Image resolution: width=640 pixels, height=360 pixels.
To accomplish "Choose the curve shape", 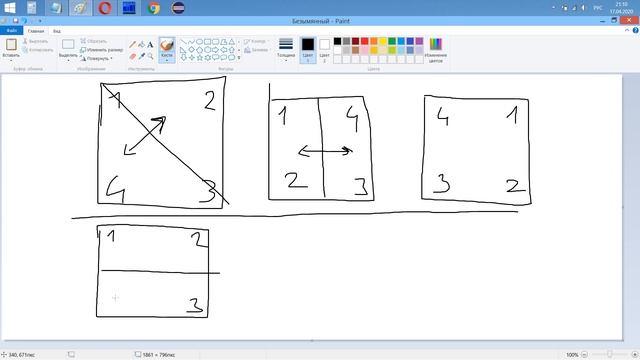I will 191,42.
